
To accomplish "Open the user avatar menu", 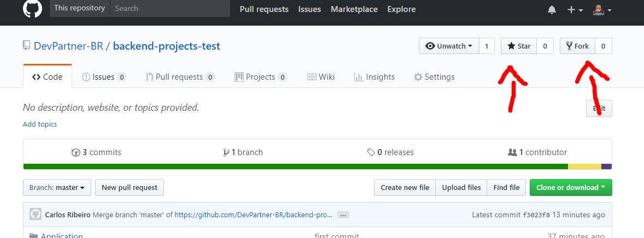I will (x=602, y=10).
